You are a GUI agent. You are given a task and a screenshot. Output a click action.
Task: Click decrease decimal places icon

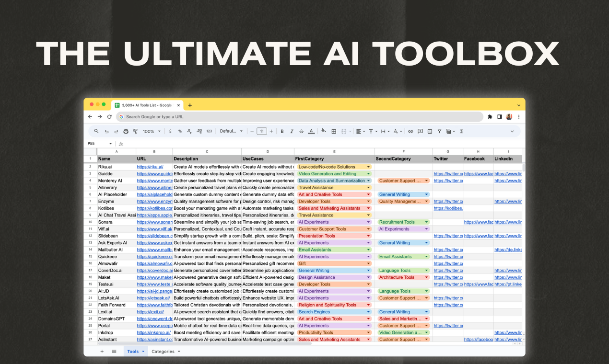tap(189, 131)
